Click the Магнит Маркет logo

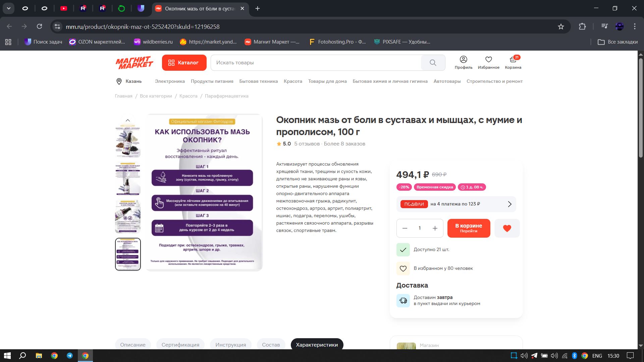[135, 63]
